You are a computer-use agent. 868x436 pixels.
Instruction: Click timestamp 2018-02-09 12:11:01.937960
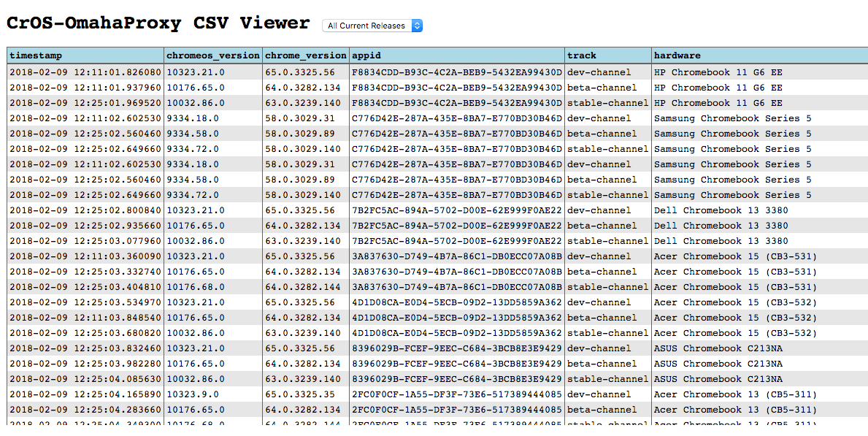coord(86,88)
